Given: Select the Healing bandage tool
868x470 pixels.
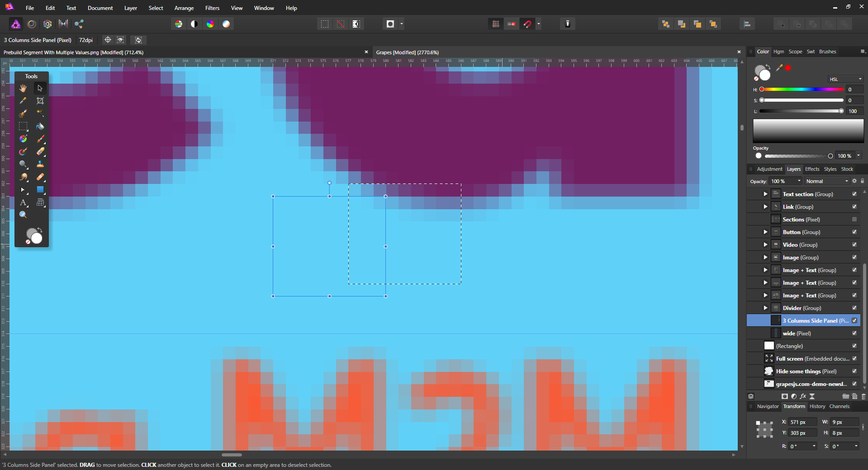Looking at the screenshot, I should 40,177.
